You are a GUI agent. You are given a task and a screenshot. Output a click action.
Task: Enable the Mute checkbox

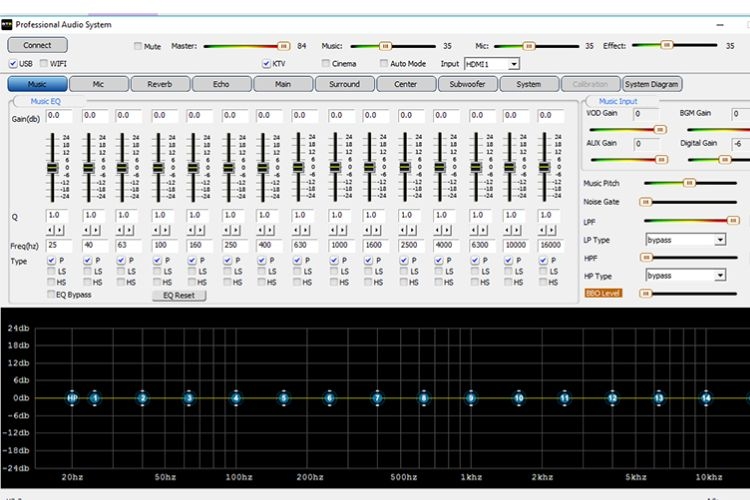coord(138,46)
